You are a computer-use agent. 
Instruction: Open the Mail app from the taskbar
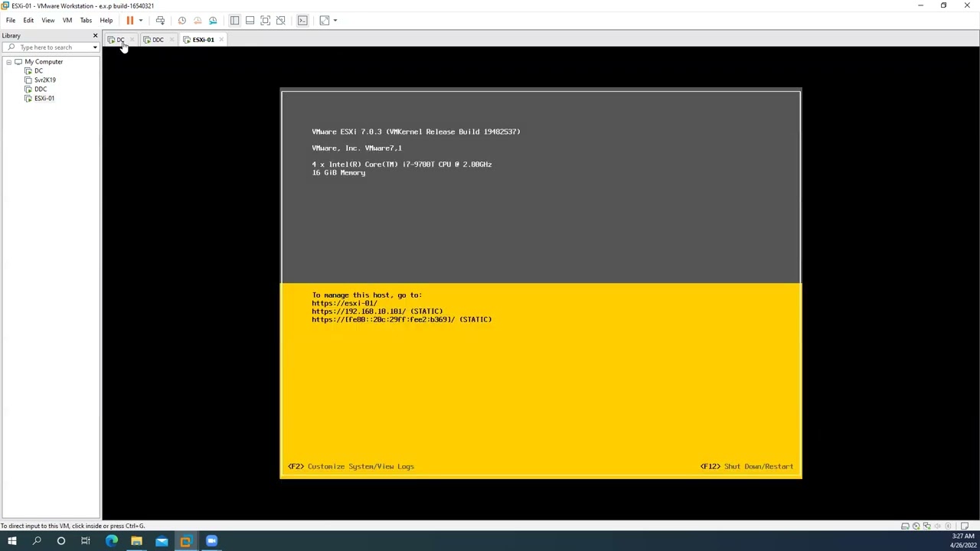point(162,542)
